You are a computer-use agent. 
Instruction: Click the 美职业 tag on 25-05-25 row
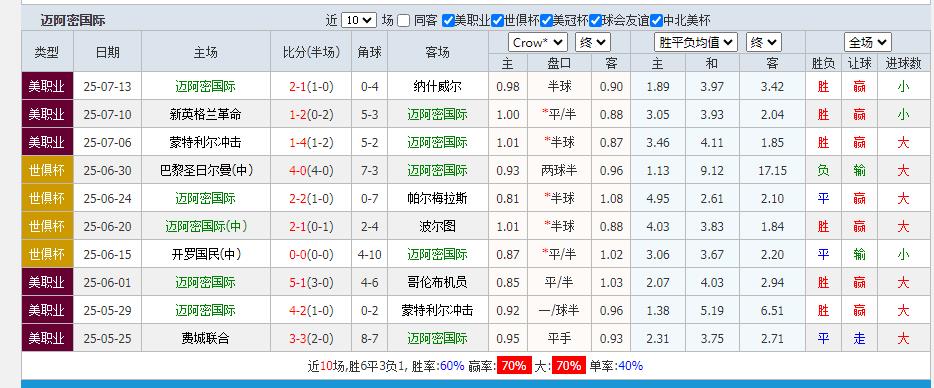pos(47,339)
